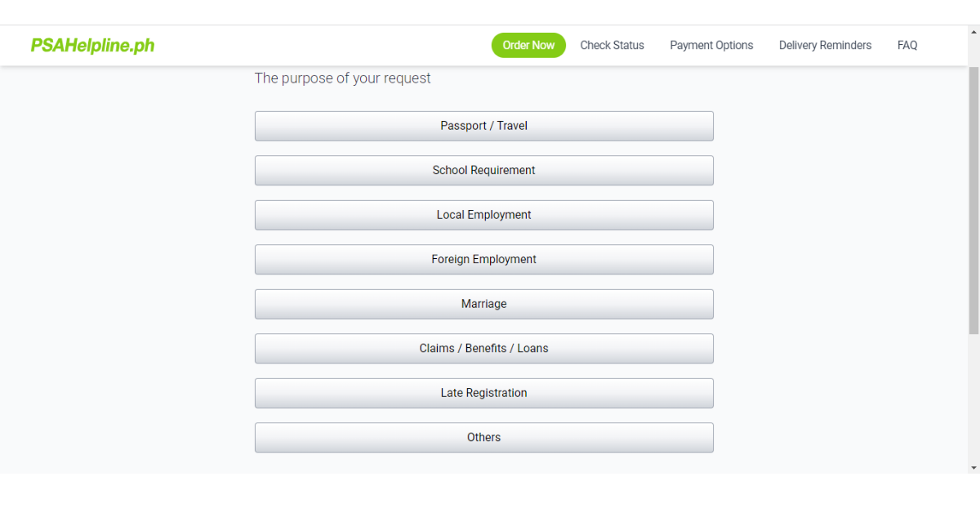View Delivery Reminders
This screenshot has width=980, height=513.
click(825, 45)
